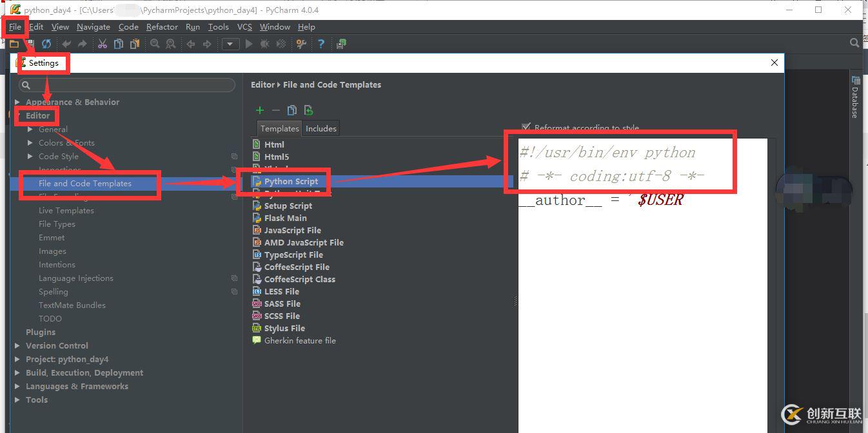Expand the Code Style node
This screenshot has height=433, width=868.
(x=30, y=156)
